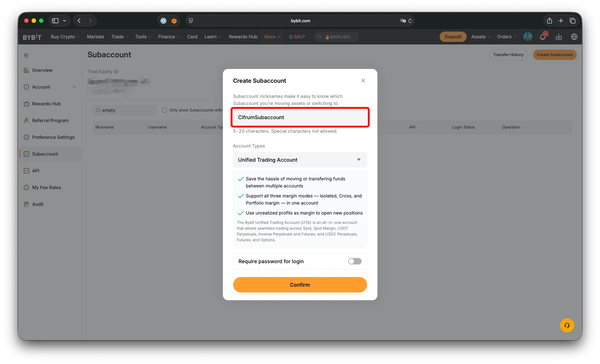Screen dimensions: 600x364
Task: Collapse the sidebar menu icon
Action: pos(26,55)
